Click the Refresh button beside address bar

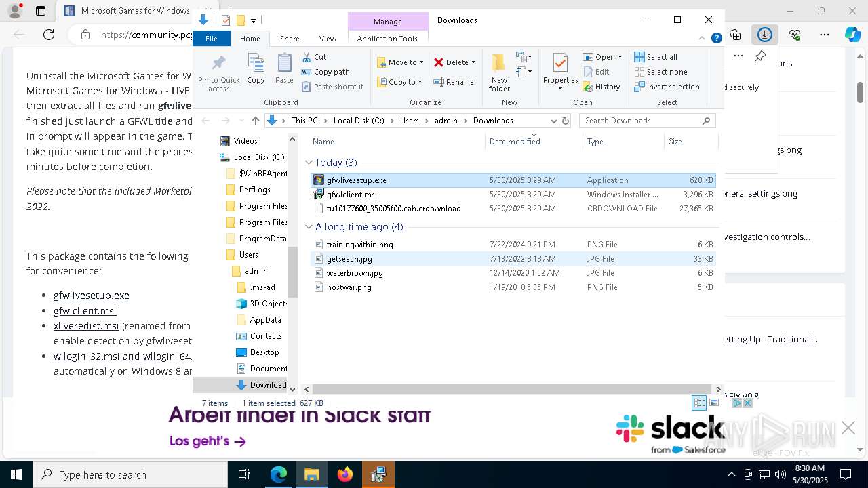(x=566, y=121)
